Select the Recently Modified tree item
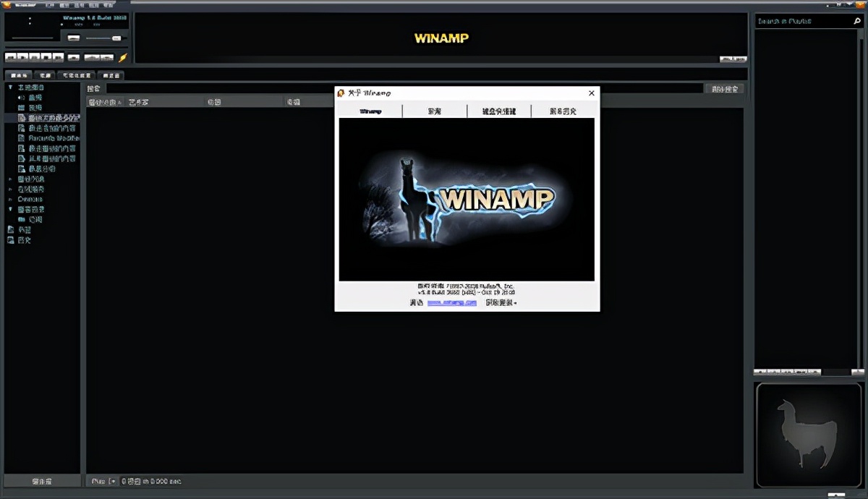868x499 pixels. click(48, 137)
